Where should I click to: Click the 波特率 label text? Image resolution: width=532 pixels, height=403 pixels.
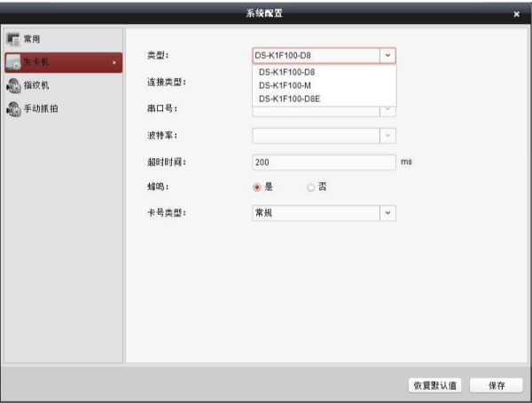[x=162, y=135]
